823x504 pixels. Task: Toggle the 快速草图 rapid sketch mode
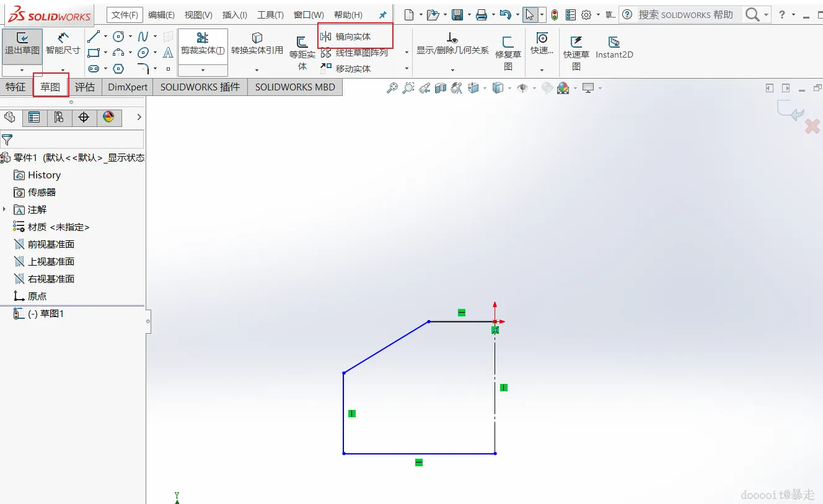coord(576,51)
